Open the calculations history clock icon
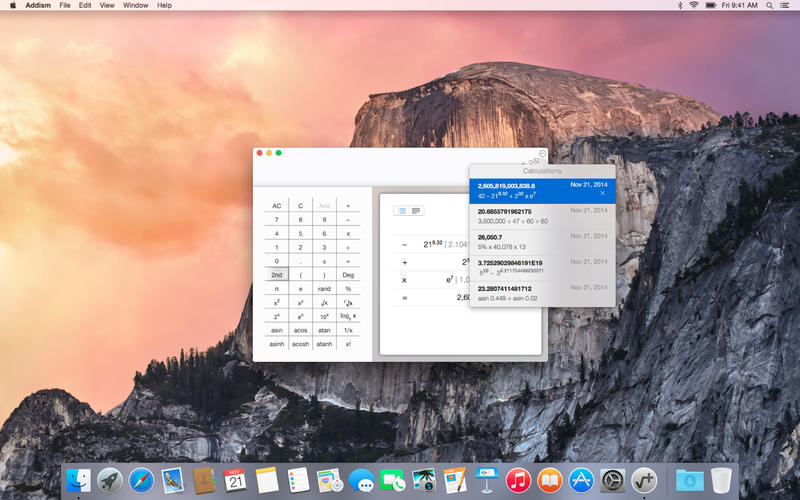800x500 pixels. pos(542,154)
